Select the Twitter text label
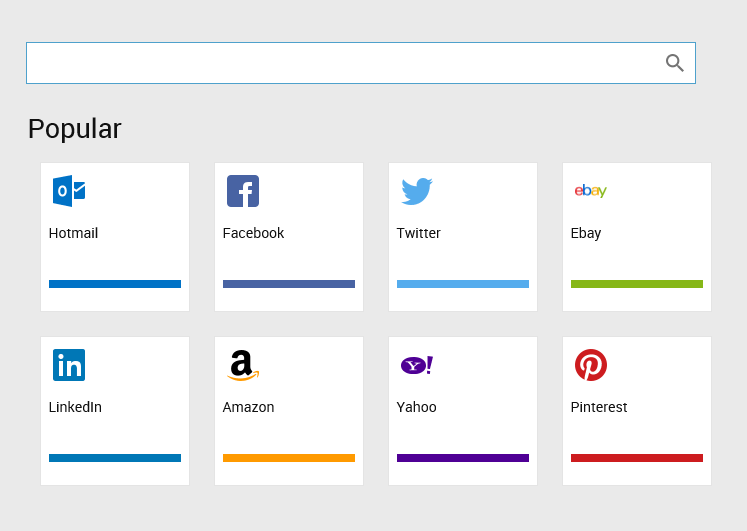This screenshot has width=747, height=531. click(x=418, y=233)
